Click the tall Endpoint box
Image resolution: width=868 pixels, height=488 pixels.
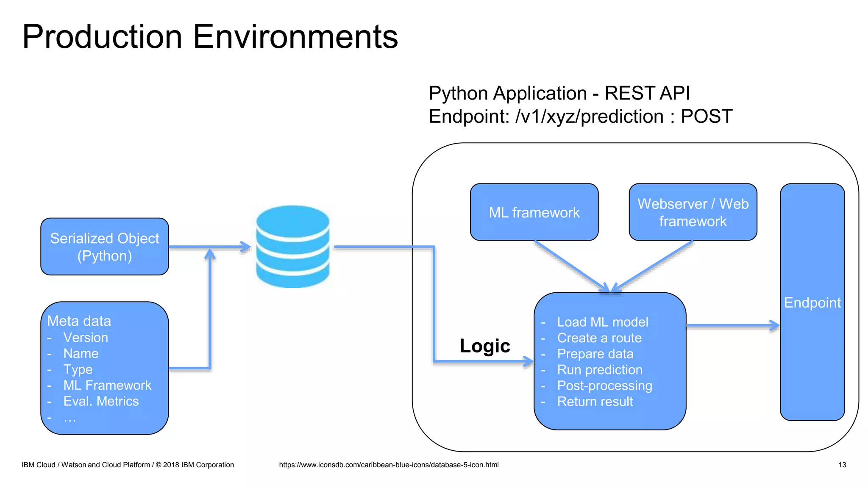point(812,302)
